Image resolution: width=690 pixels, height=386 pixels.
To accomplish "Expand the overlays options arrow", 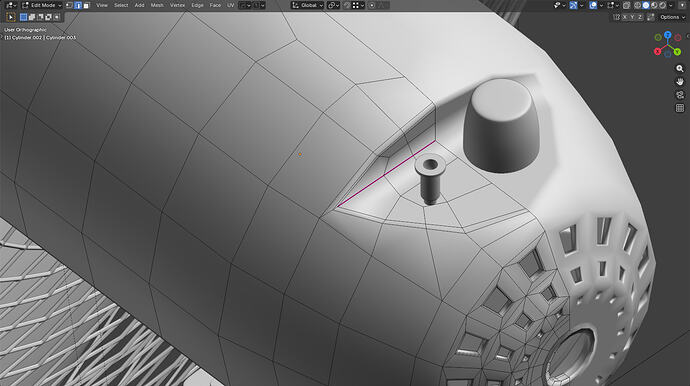I will [x=602, y=5].
